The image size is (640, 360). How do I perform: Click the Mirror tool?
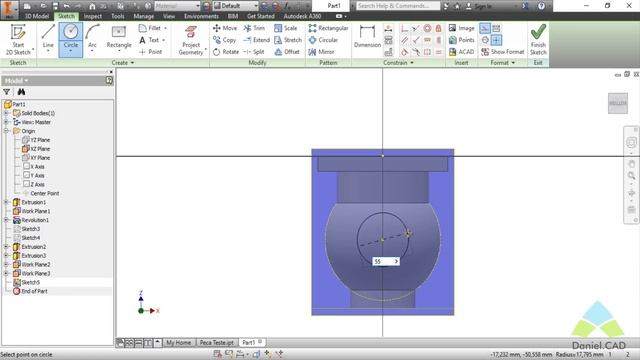pyautogui.click(x=321, y=52)
